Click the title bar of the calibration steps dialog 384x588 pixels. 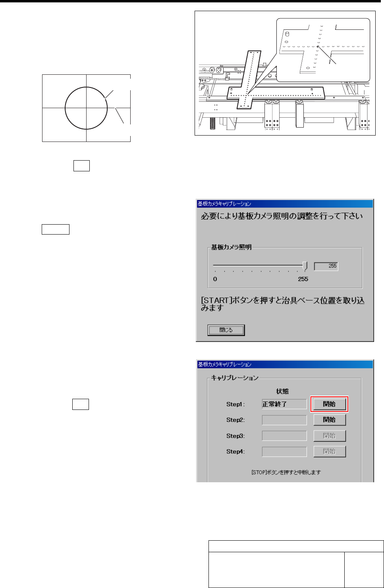285,364
